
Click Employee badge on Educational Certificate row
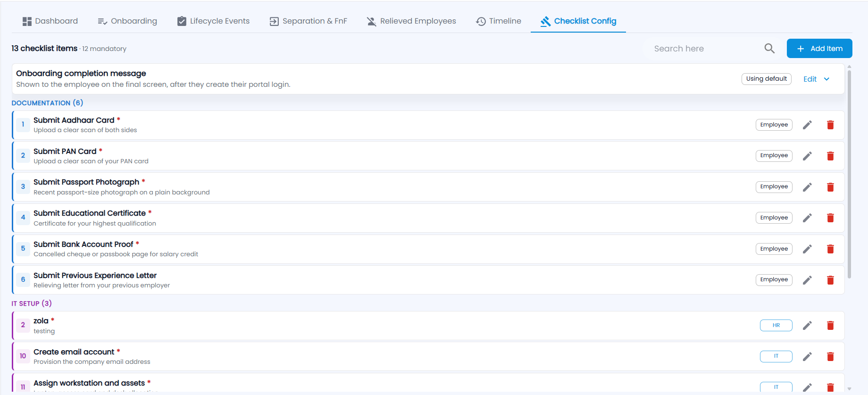pos(774,218)
